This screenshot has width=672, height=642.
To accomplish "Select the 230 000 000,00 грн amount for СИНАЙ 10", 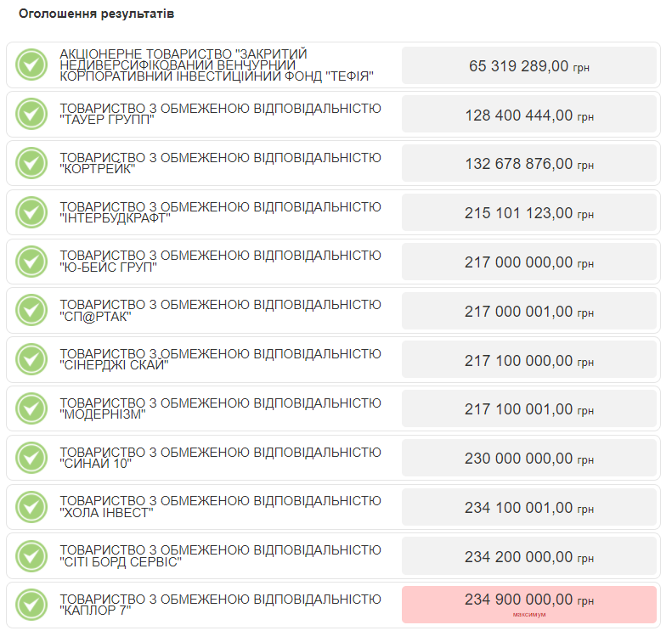I will [x=529, y=458].
